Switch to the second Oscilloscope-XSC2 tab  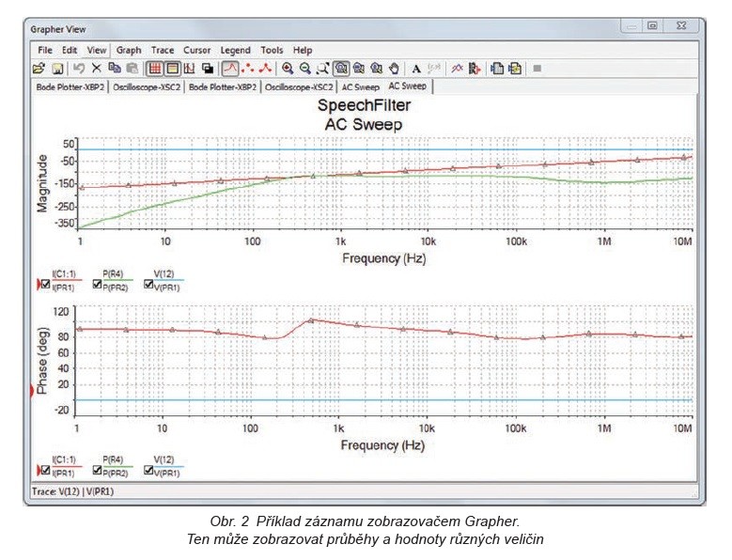point(299,86)
